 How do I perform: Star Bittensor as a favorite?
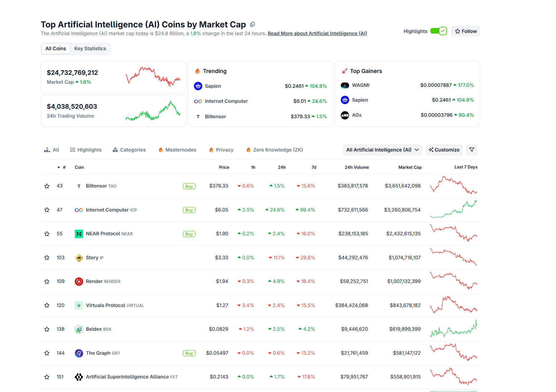click(x=47, y=186)
